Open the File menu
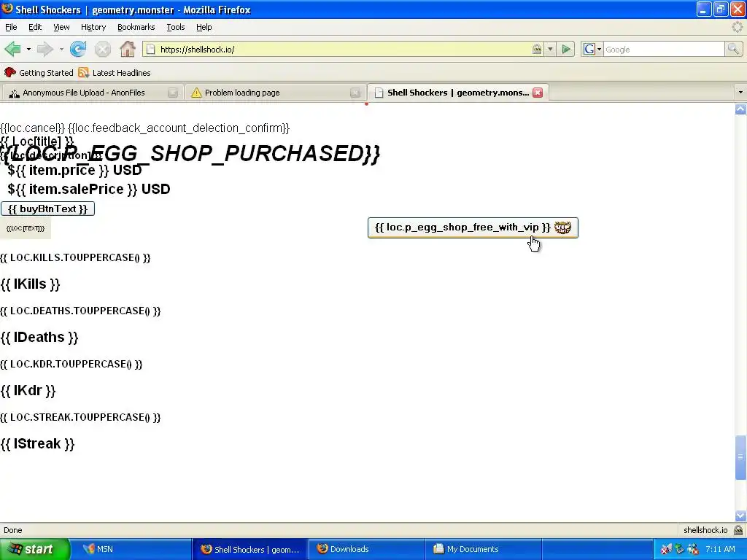Image resolution: width=747 pixels, height=560 pixels. coord(11,27)
